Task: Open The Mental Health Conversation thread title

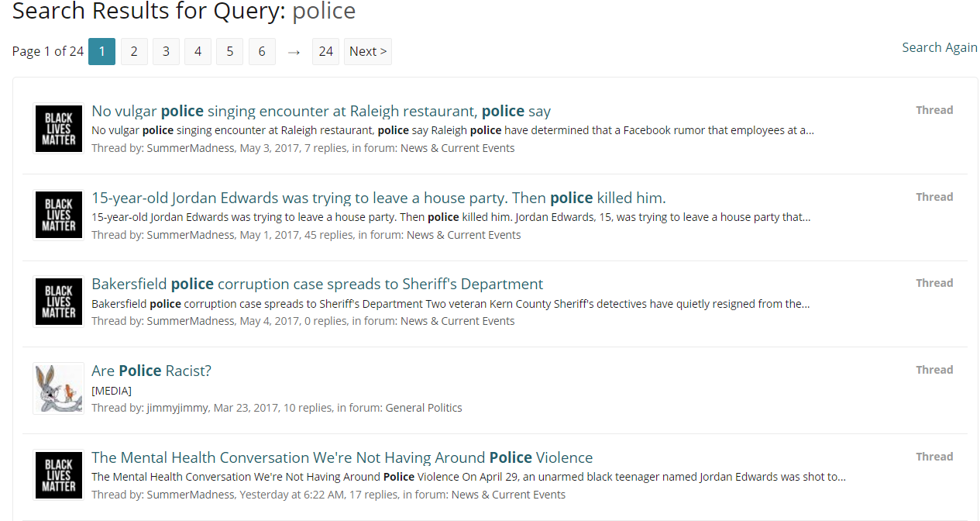Action: (342, 457)
